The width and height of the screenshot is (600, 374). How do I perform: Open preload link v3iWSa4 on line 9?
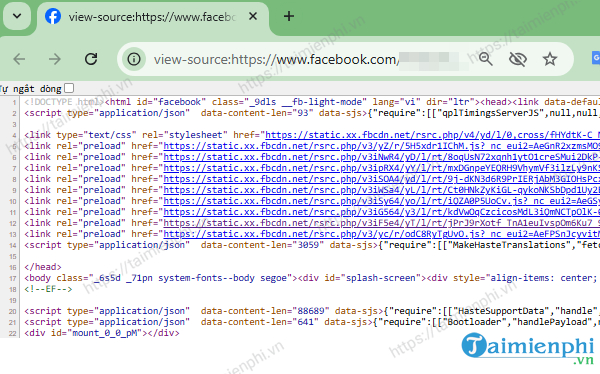pyautogui.click(x=382, y=190)
